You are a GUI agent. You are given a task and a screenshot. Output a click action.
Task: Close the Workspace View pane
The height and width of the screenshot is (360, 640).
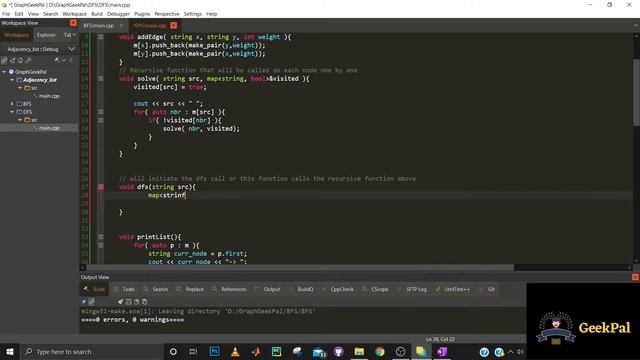click(x=73, y=23)
